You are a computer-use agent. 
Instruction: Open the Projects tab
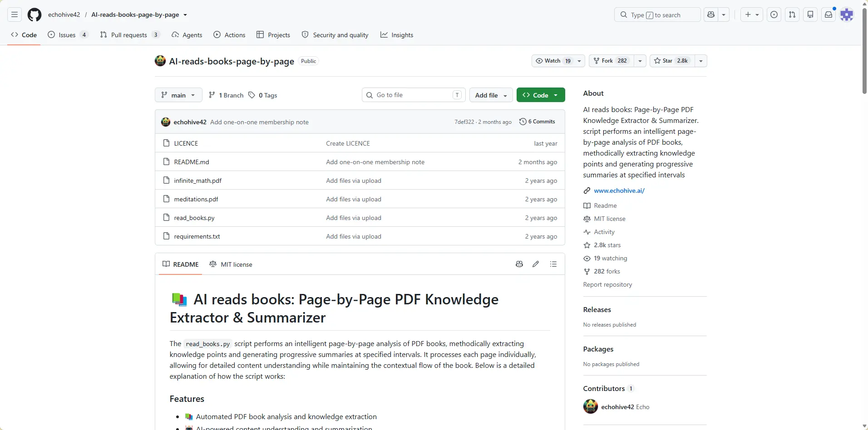tap(273, 35)
